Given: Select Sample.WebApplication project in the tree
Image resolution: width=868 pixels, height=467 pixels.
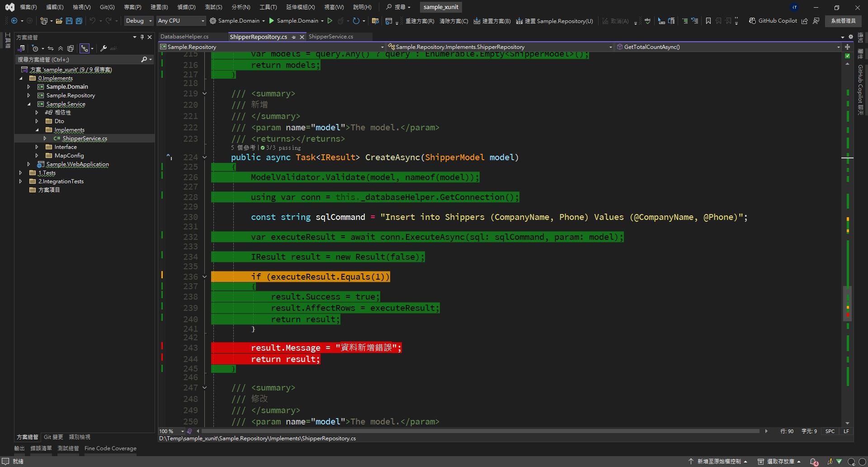Looking at the screenshot, I should coord(77,164).
